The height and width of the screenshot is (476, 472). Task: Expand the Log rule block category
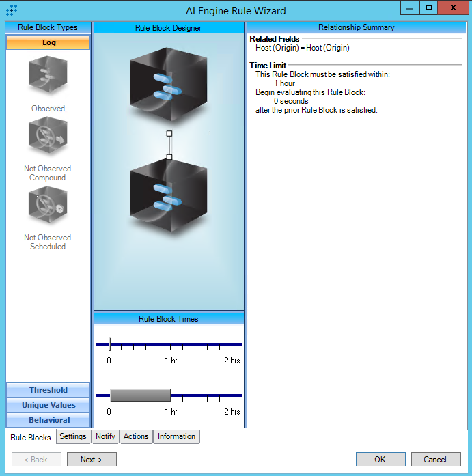point(48,42)
